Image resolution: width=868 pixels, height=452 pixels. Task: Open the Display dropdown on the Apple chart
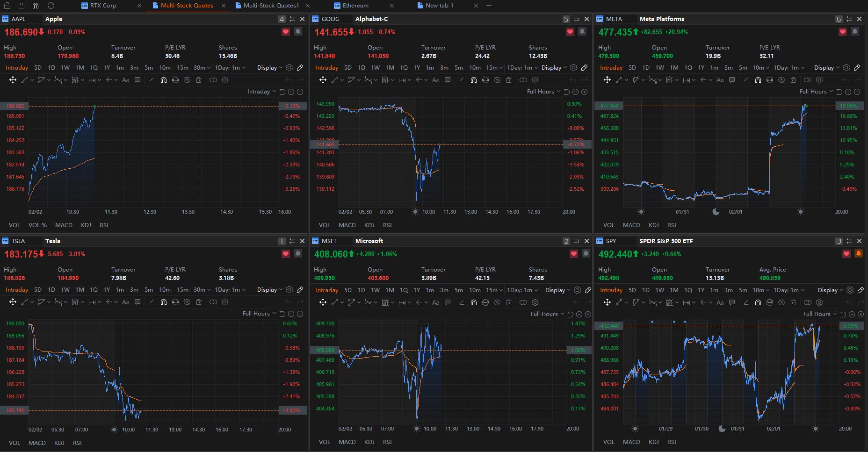267,67
